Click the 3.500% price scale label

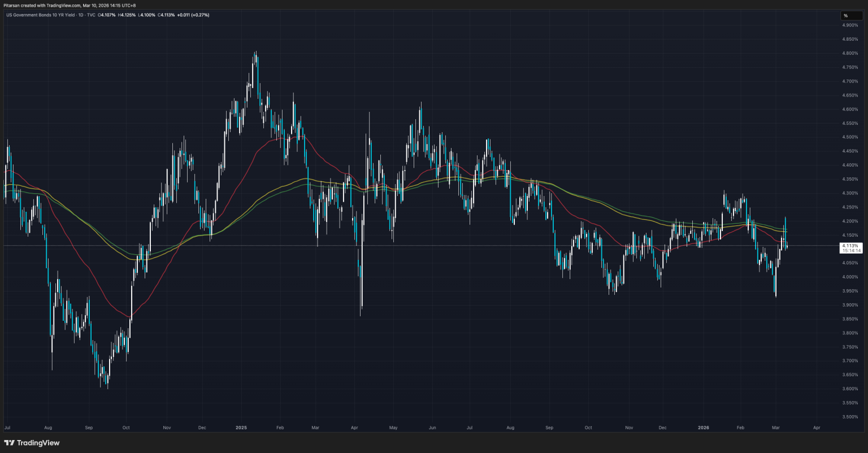(850, 416)
